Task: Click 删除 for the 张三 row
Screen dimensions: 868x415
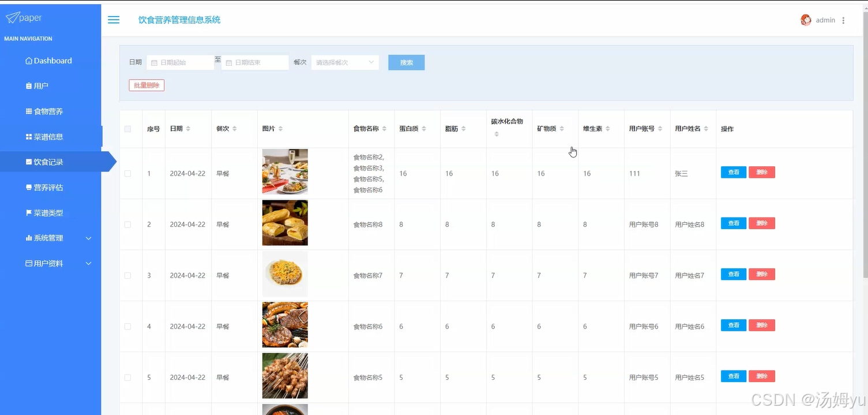Action: point(762,172)
